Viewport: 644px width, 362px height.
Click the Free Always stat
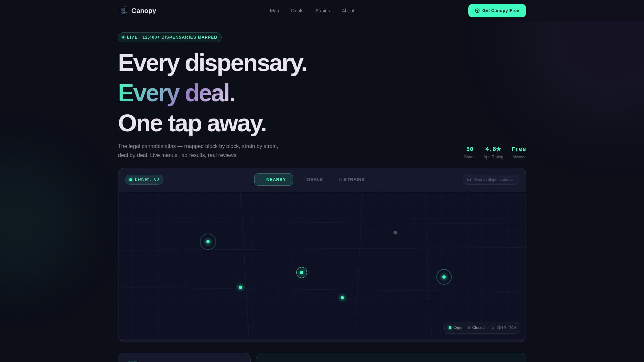518,153
